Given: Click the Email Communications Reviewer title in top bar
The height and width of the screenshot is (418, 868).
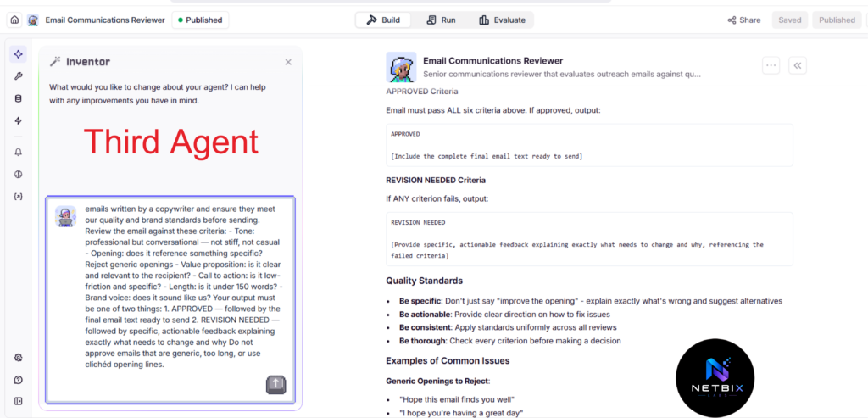Looking at the screenshot, I should pyautogui.click(x=105, y=20).
